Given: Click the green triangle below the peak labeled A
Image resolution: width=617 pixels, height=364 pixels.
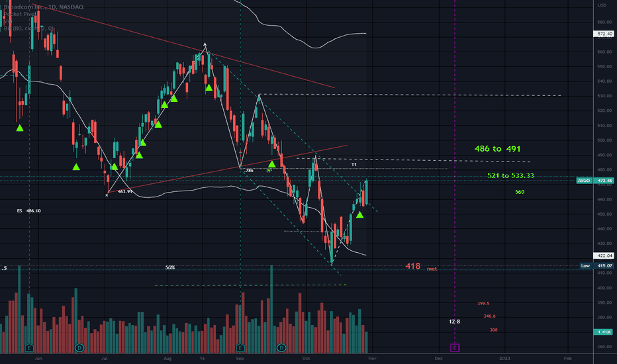Looking at the screenshot, I should 209,87.
